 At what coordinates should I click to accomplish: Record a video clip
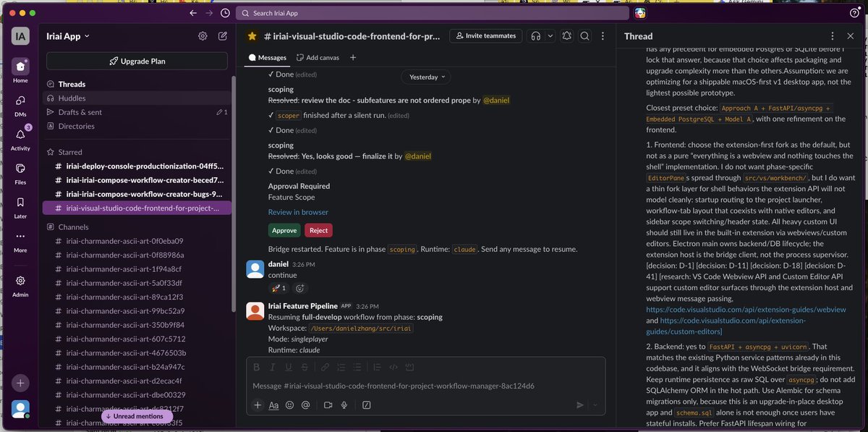[328, 405]
